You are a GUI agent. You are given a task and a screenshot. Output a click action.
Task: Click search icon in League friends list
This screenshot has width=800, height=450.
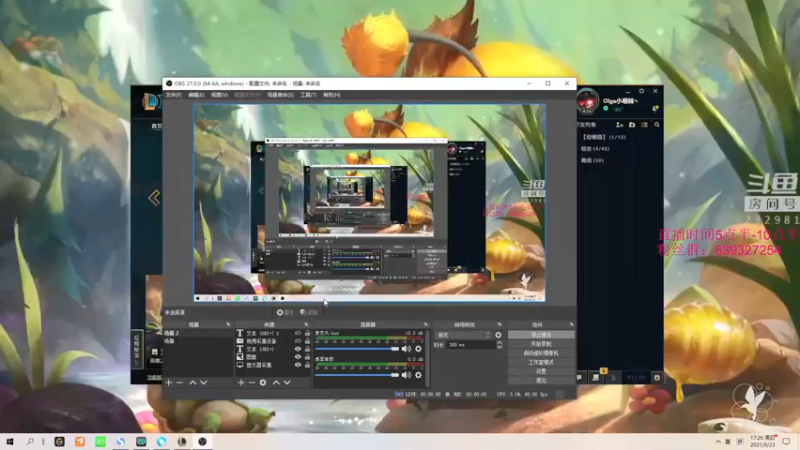(657, 124)
